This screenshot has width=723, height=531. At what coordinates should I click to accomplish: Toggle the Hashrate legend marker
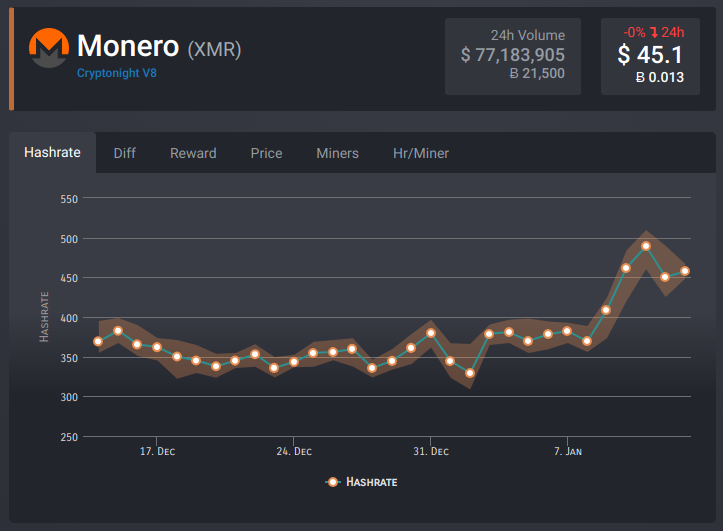click(x=332, y=482)
